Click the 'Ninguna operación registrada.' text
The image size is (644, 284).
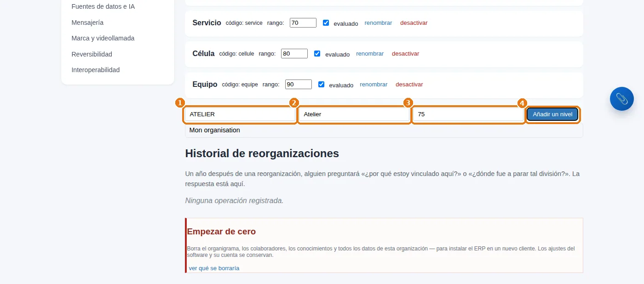tap(234, 200)
